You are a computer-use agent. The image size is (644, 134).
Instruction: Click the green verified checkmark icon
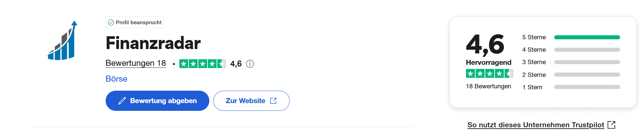111,23
